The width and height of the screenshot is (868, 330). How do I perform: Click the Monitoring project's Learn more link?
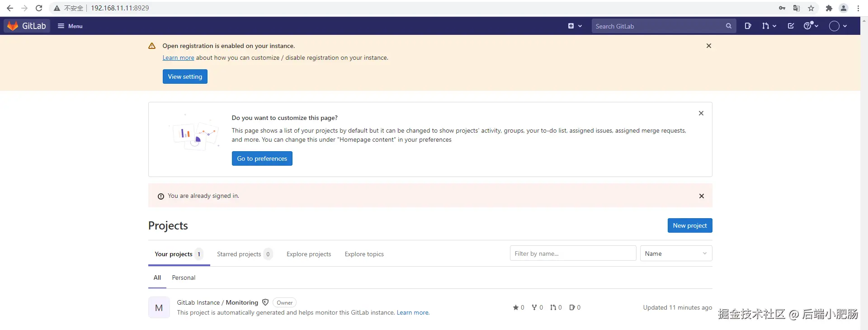tap(412, 312)
